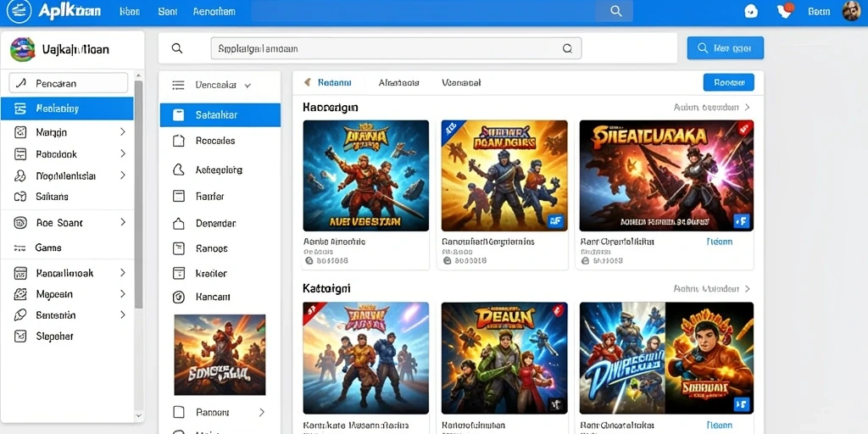This screenshot has height=434, width=868.
Task: Expand the Matgjo sidebar item chevron
Action: (123, 131)
